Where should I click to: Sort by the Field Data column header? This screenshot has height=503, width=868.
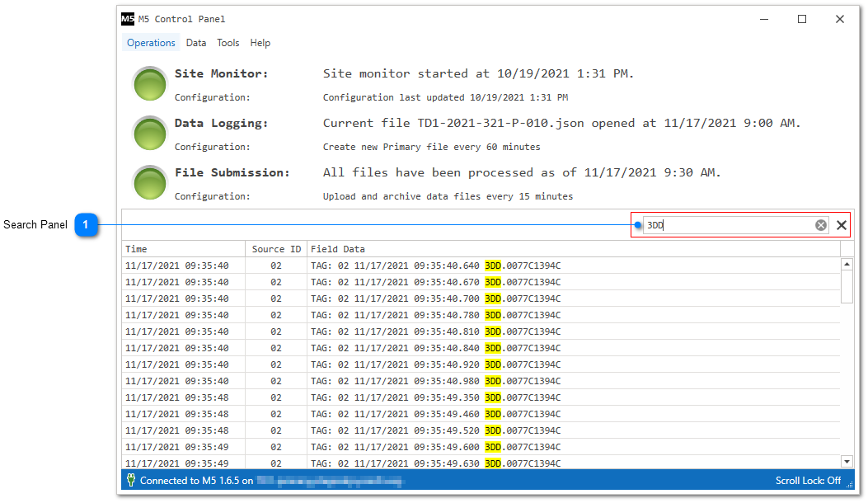574,249
